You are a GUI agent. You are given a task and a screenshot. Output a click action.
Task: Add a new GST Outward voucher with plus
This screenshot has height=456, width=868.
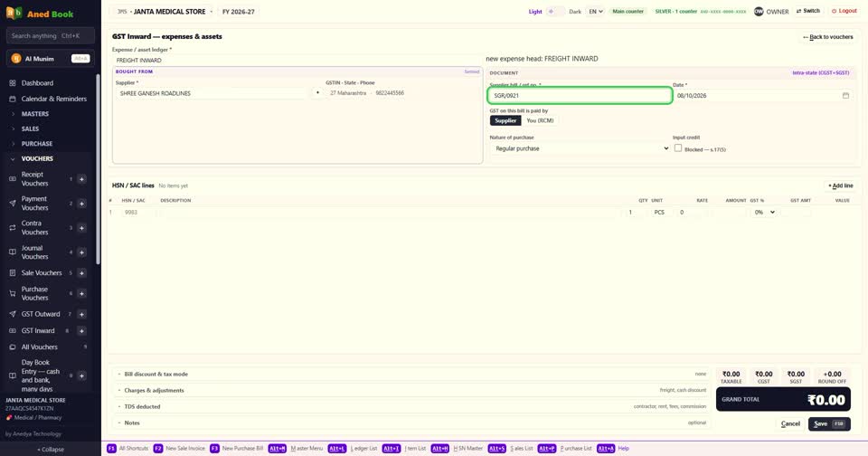81,314
